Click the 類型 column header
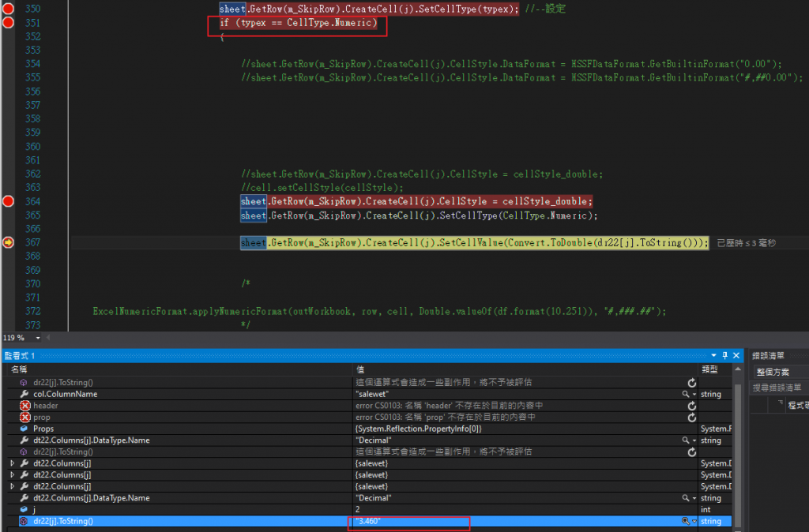The image size is (809, 532). tap(709, 369)
